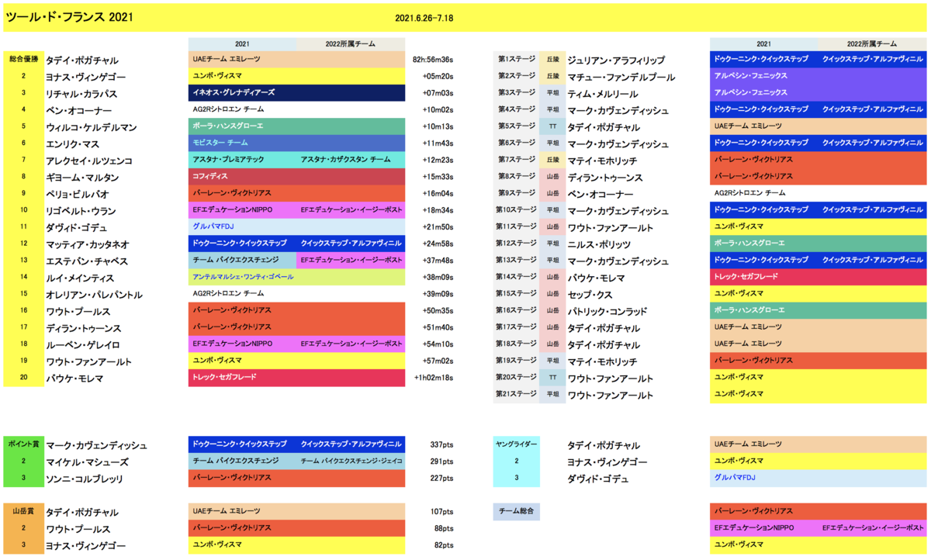This screenshot has height=560, width=931.
Task: Click rider ソンニ・コルブレッリ
Action: point(84,479)
